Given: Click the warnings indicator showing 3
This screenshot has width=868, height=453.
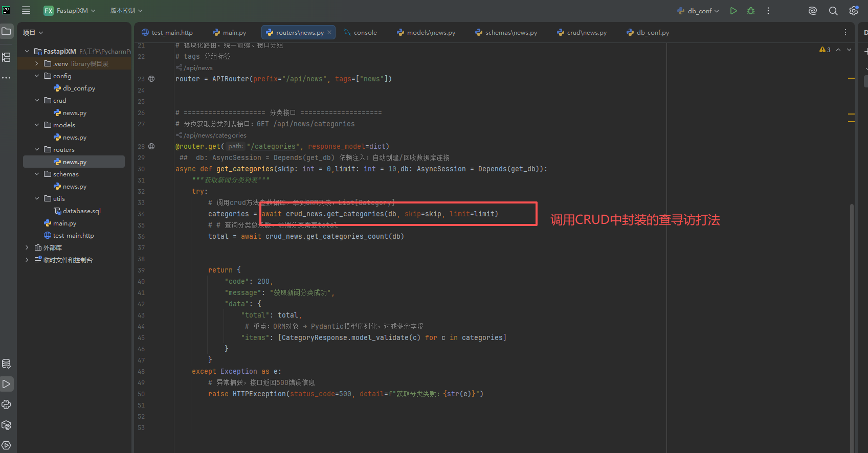Looking at the screenshot, I should click(825, 50).
